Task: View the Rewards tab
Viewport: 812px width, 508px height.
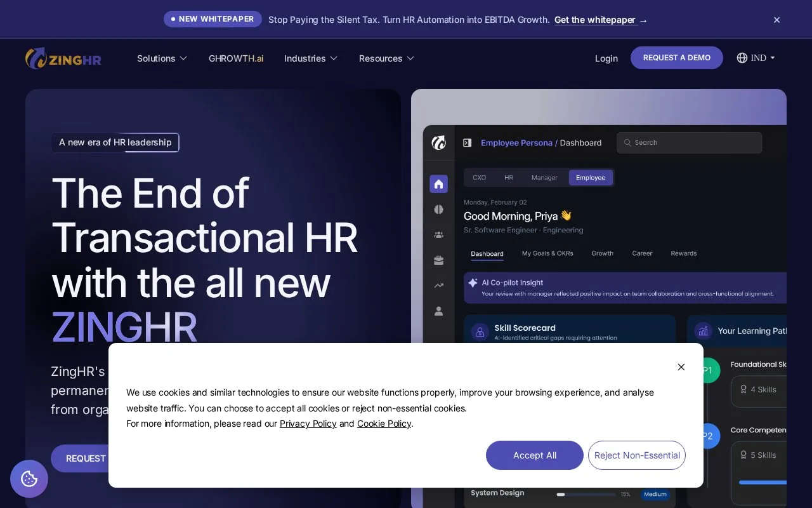Action: 684,253
